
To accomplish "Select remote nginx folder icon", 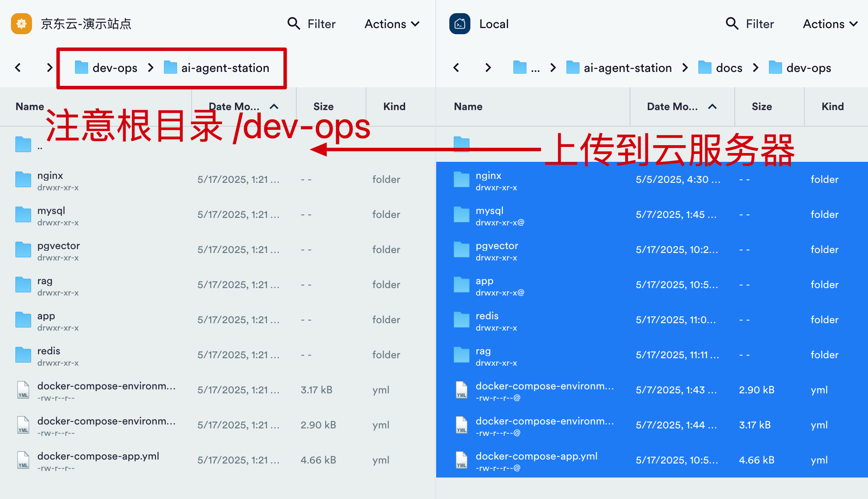I will [x=23, y=179].
